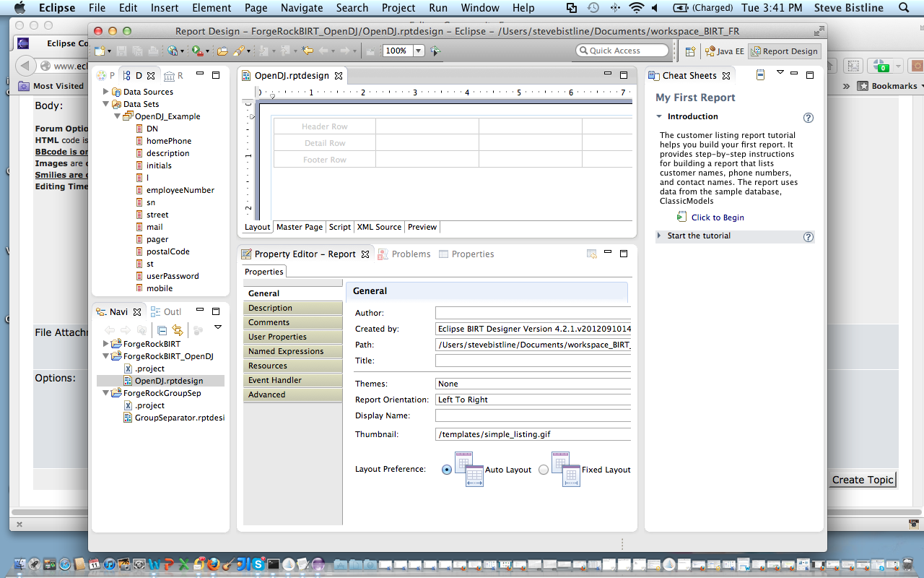
Task: Collapse the Introduction section
Action: [x=659, y=116]
